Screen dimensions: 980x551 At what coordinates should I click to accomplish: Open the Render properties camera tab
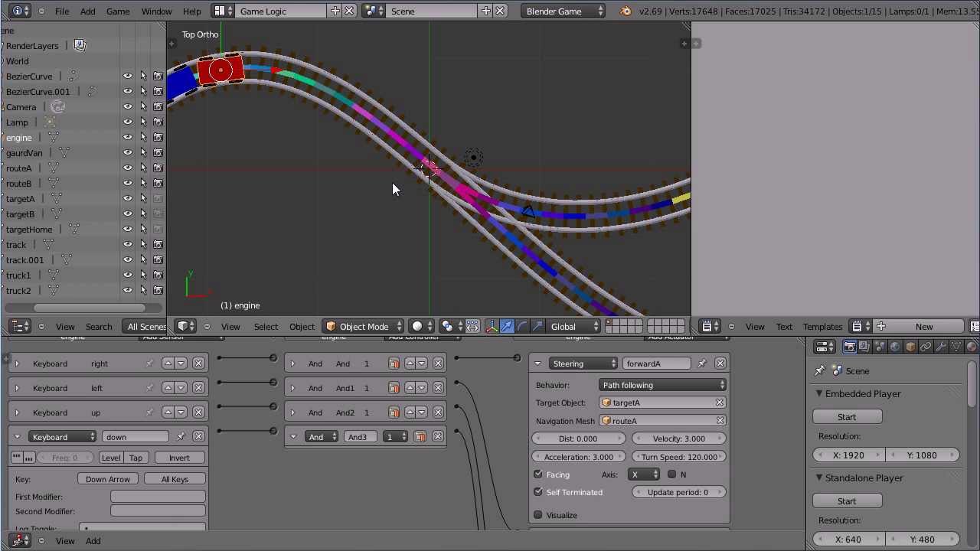click(849, 347)
